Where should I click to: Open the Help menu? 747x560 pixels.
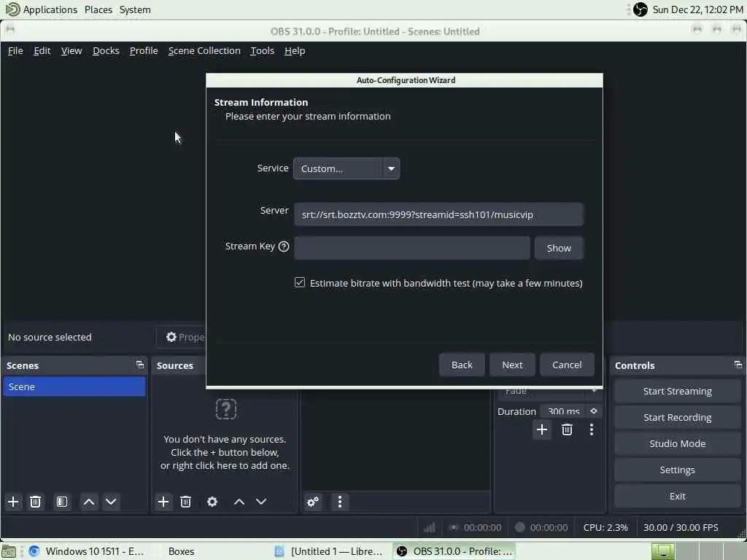coord(295,50)
